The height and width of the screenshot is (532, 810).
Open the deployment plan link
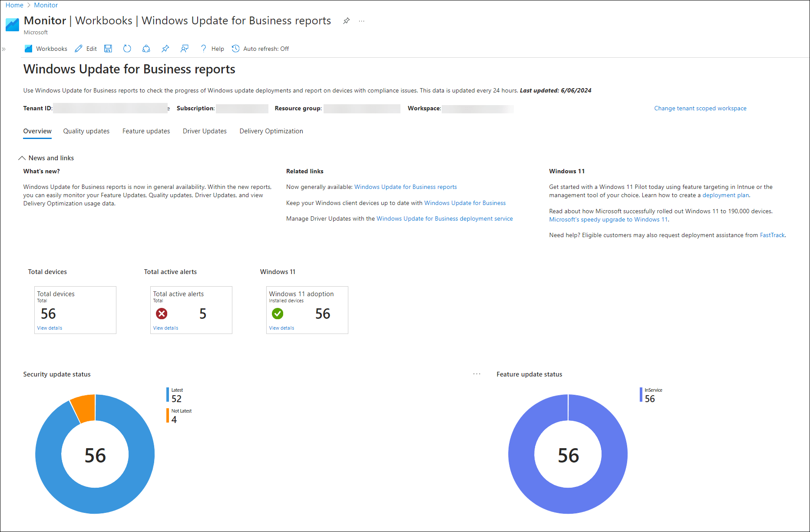tap(726, 195)
